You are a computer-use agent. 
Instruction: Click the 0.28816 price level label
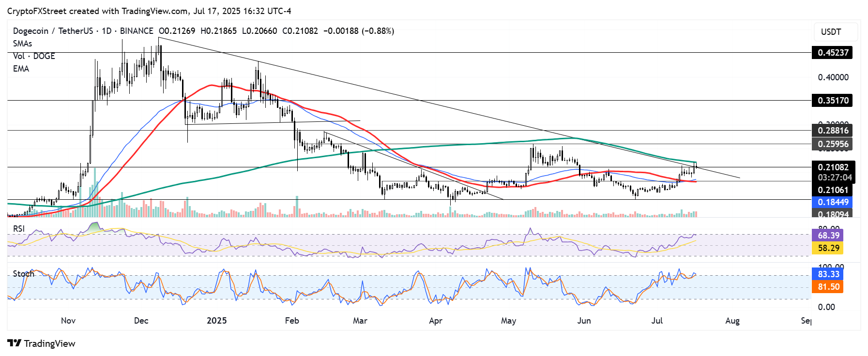pos(833,131)
